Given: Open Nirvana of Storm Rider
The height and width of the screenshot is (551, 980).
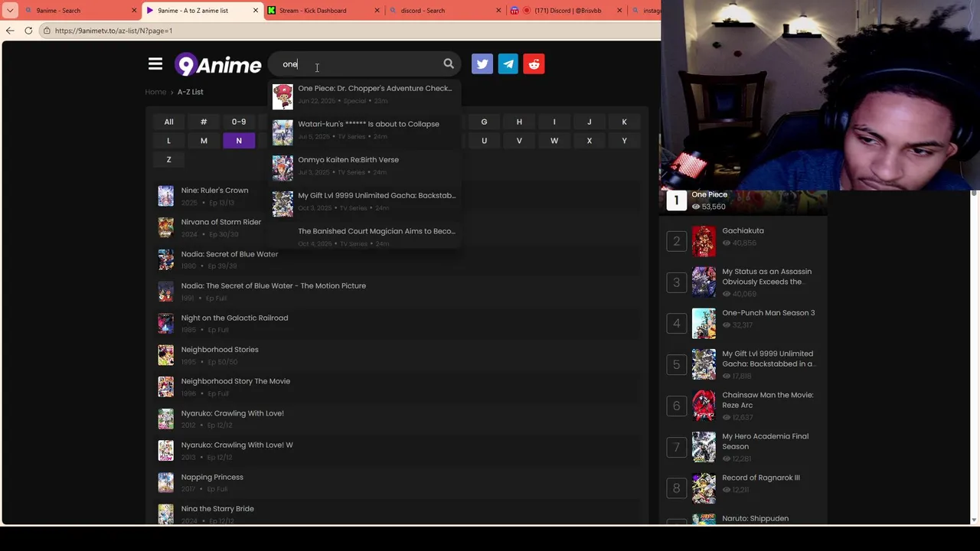Looking at the screenshot, I should pos(221,222).
